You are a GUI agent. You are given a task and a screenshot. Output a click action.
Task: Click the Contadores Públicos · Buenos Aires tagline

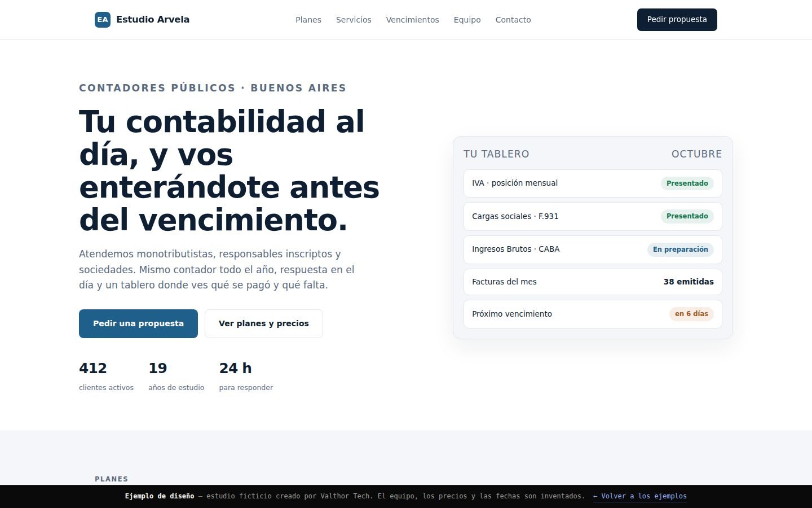click(213, 88)
